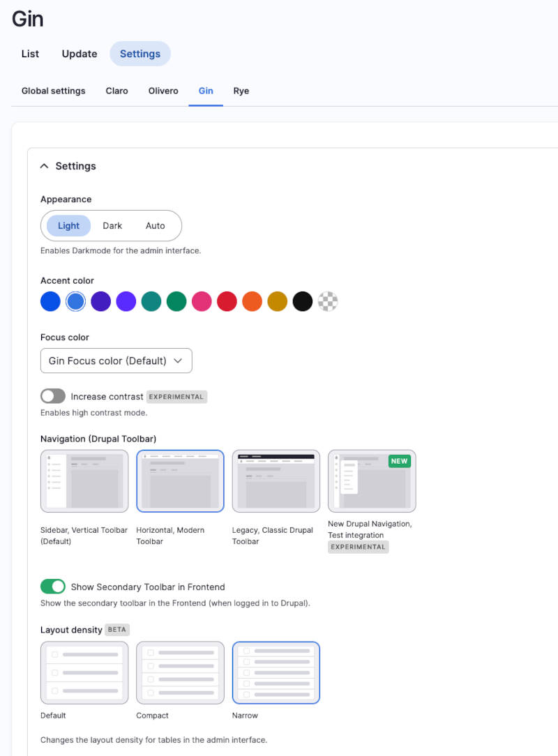The image size is (558, 756).
Task: Select New Drupal Navigation thumbnail
Action: (372, 481)
